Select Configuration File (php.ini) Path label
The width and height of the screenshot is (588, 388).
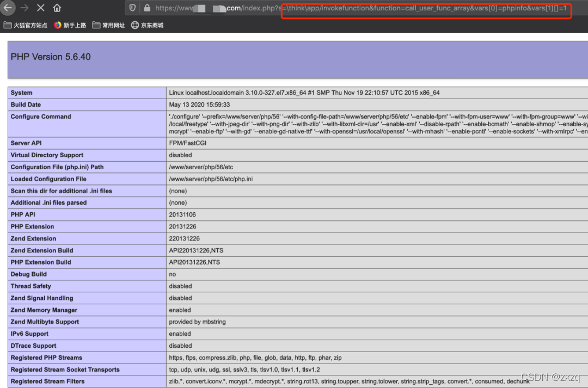pyautogui.click(x=57, y=167)
